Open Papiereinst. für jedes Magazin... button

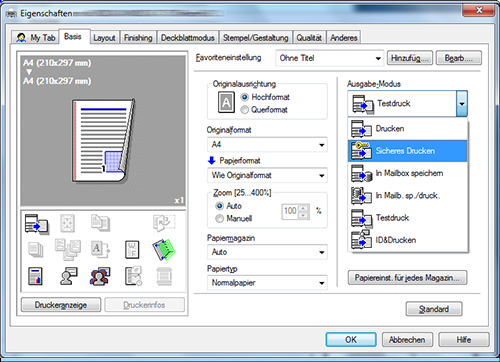pyautogui.click(x=407, y=278)
